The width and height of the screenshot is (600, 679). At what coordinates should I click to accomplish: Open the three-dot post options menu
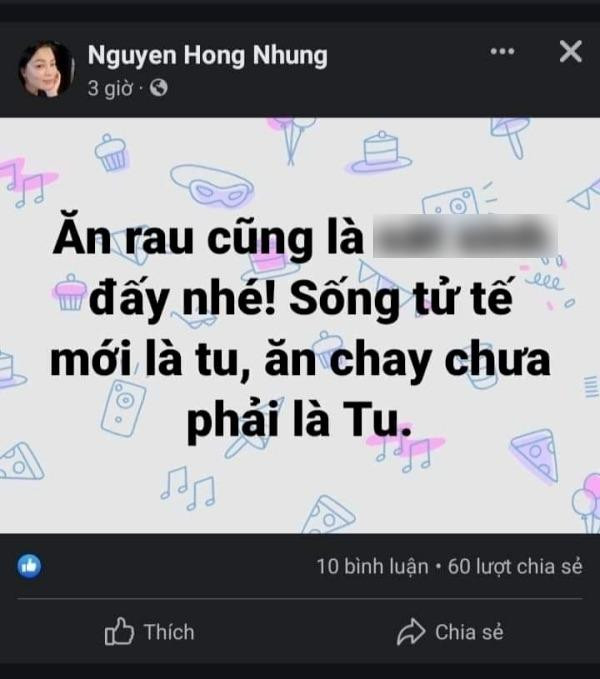pyautogui.click(x=502, y=51)
